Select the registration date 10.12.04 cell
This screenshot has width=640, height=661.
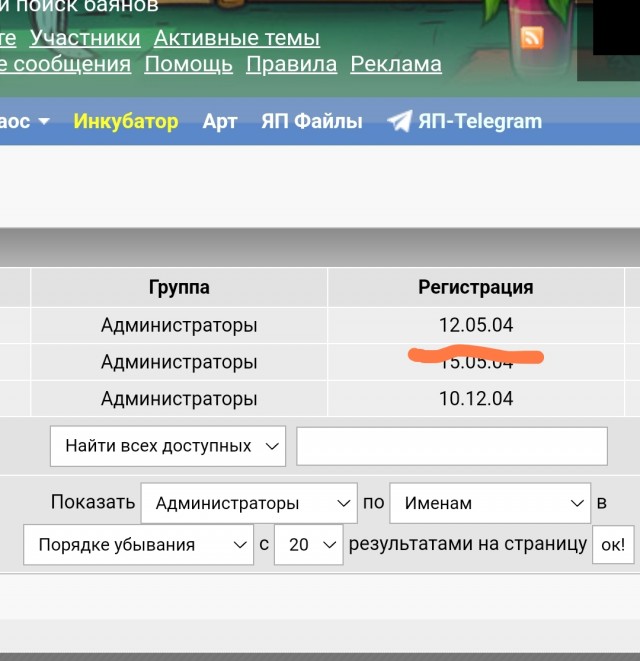(476, 399)
